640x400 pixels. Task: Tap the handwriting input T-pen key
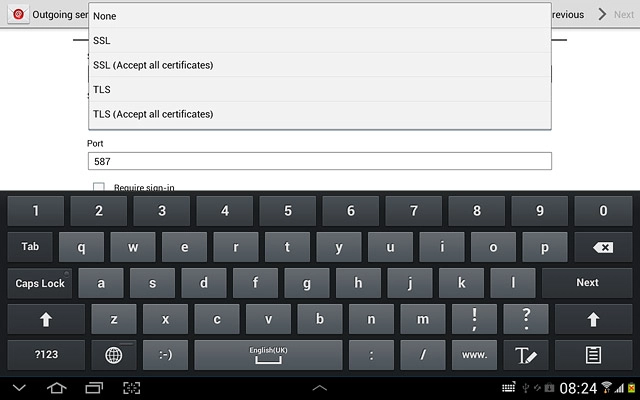526,355
